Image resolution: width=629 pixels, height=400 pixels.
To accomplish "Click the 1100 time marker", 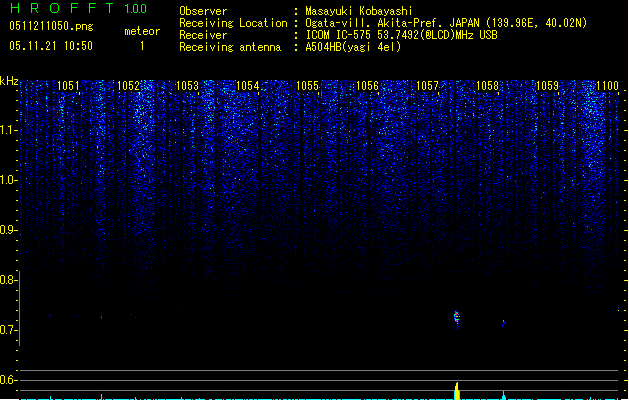I will coord(607,85).
